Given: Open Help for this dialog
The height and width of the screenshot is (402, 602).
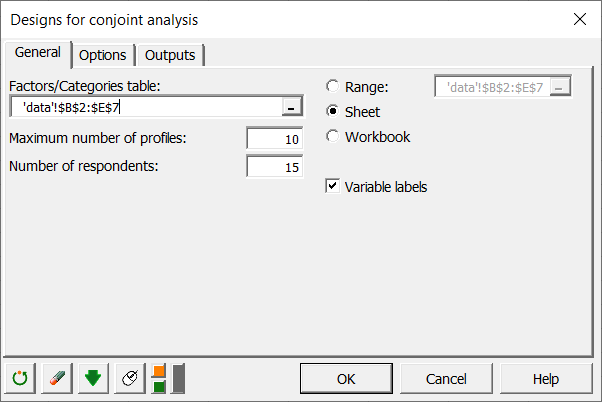Looking at the screenshot, I should coord(545,379).
